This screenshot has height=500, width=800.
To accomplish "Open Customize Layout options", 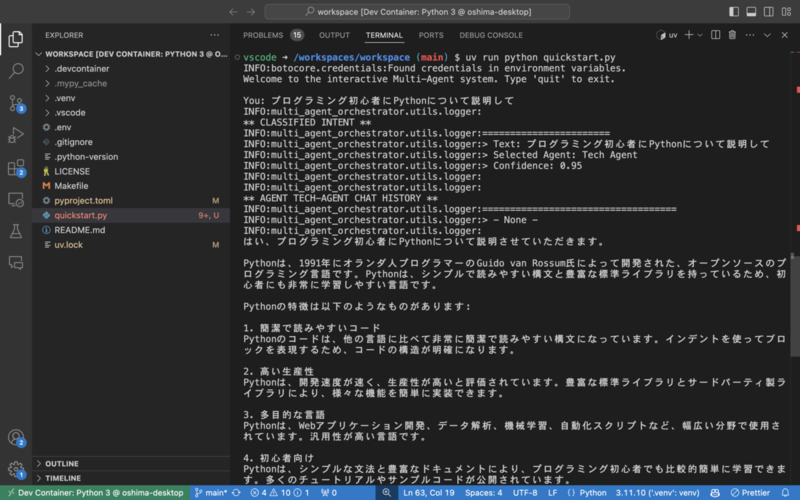I will click(786, 11).
